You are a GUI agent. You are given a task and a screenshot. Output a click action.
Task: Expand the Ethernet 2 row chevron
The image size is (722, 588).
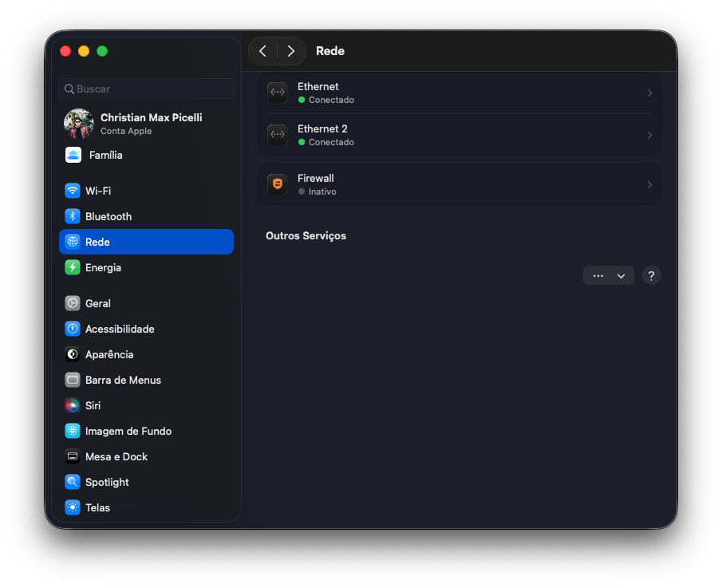[x=649, y=136]
